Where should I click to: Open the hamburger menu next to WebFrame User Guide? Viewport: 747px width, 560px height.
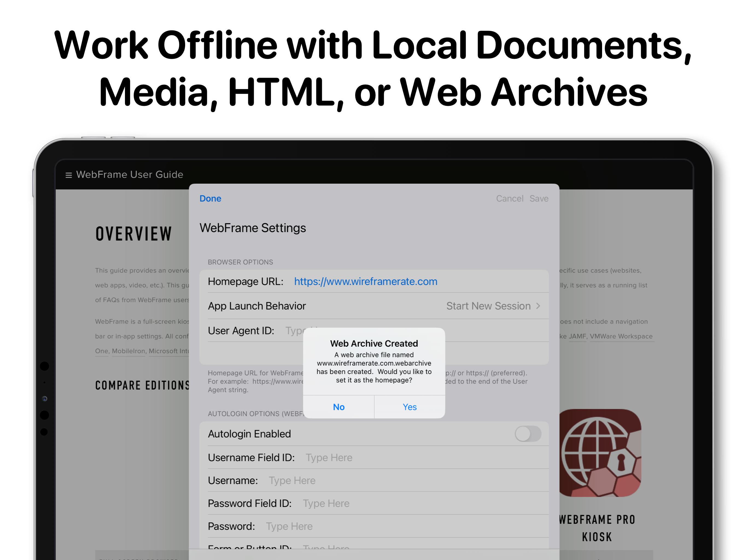click(69, 175)
